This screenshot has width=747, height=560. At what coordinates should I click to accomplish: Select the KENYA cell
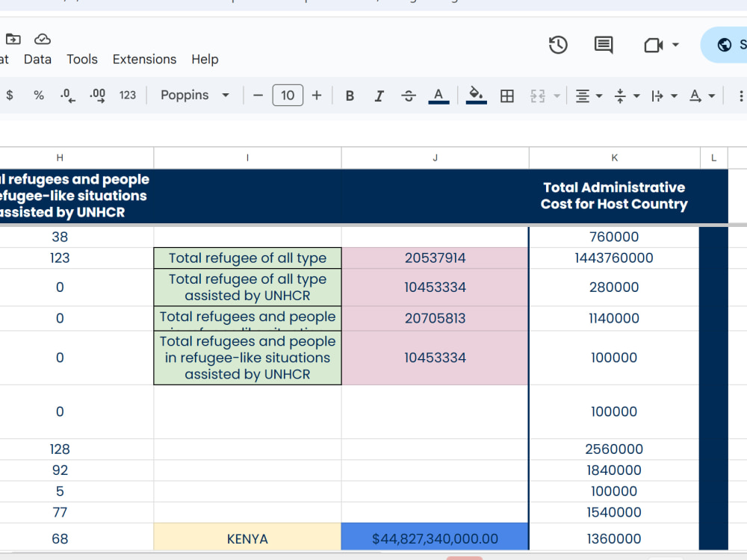[x=247, y=538]
